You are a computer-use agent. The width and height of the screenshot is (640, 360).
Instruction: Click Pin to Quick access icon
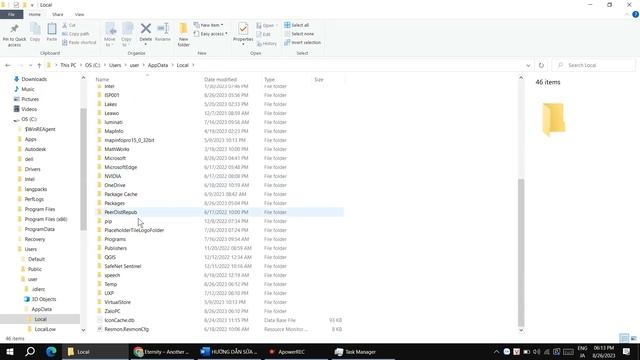point(14,34)
